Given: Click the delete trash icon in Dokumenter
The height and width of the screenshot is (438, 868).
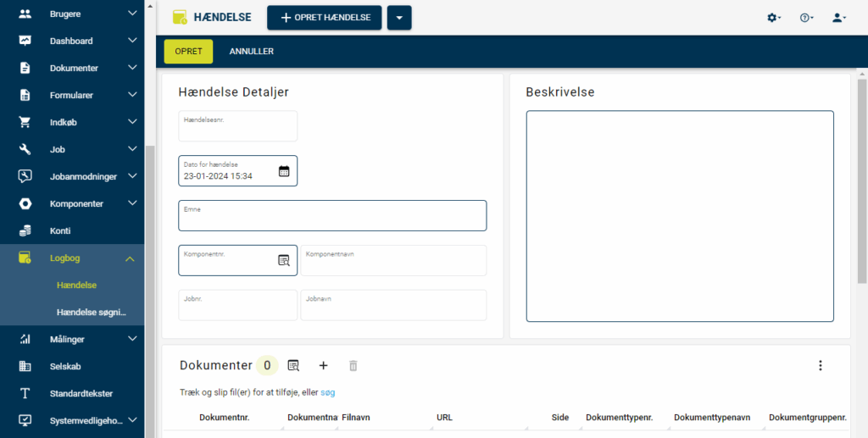Looking at the screenshot, I should pos(353,365).
